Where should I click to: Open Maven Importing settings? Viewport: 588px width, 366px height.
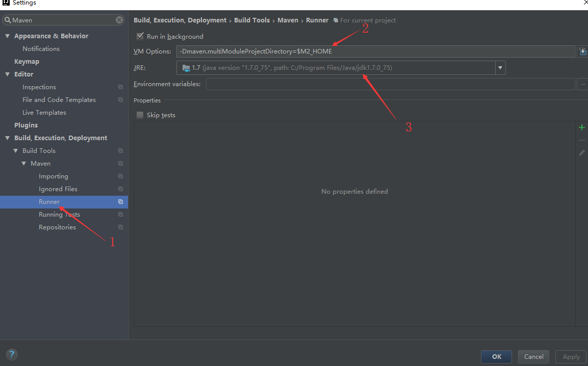click(53, 176)
